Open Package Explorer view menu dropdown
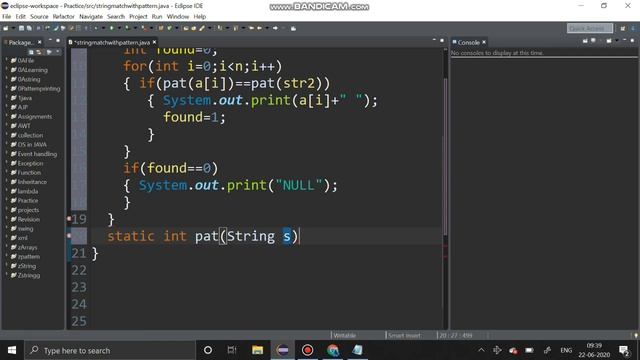The image size is (640, 360). 58,52
